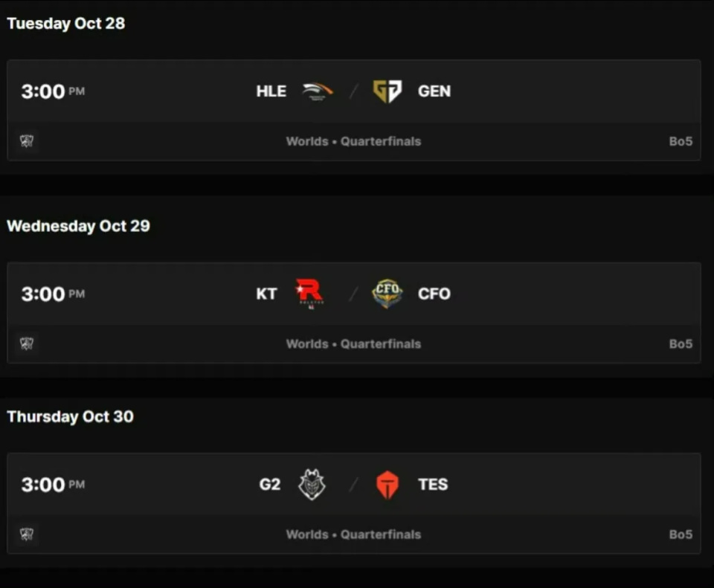The width and height of the screenshot is (714, 588).
Task: Click Worlds icon in G2 vs TES match
Action: (x=27, y=534)
